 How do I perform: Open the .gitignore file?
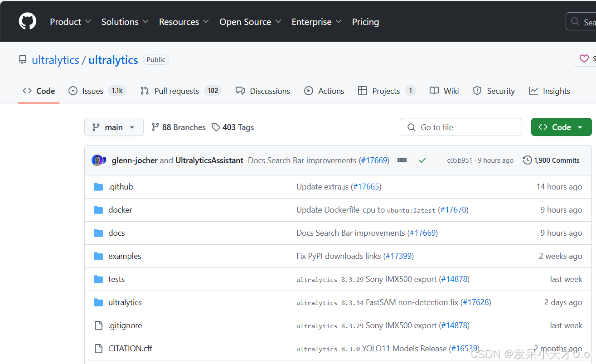[x=125, y=325]
